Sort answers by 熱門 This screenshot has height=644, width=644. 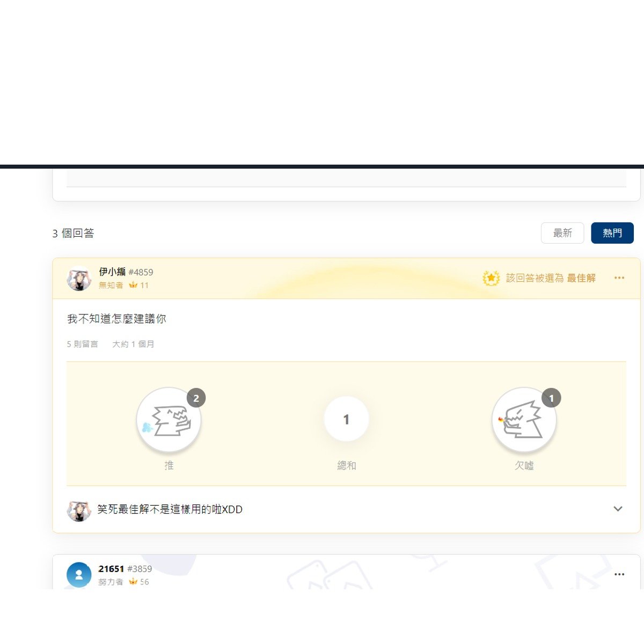click(612, 233)
